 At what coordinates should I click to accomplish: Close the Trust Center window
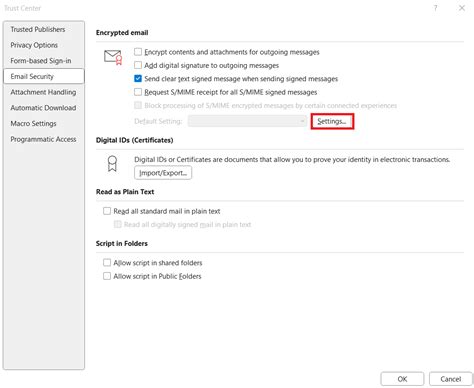[x=462, y=8]
